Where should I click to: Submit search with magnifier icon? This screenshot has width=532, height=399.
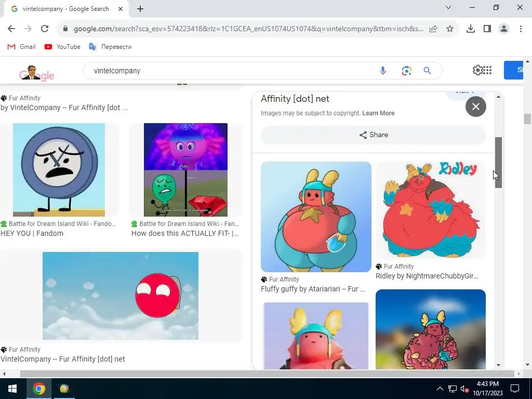coord(428,71)
